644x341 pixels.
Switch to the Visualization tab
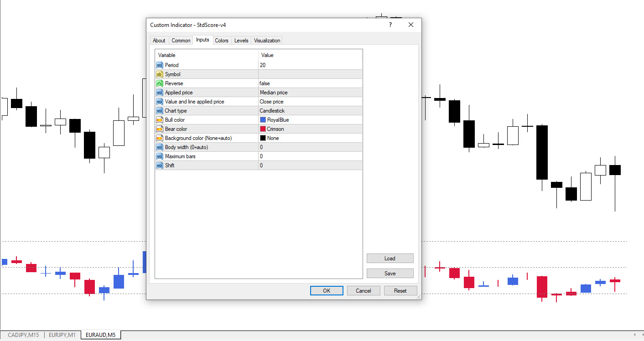[267, 41]
